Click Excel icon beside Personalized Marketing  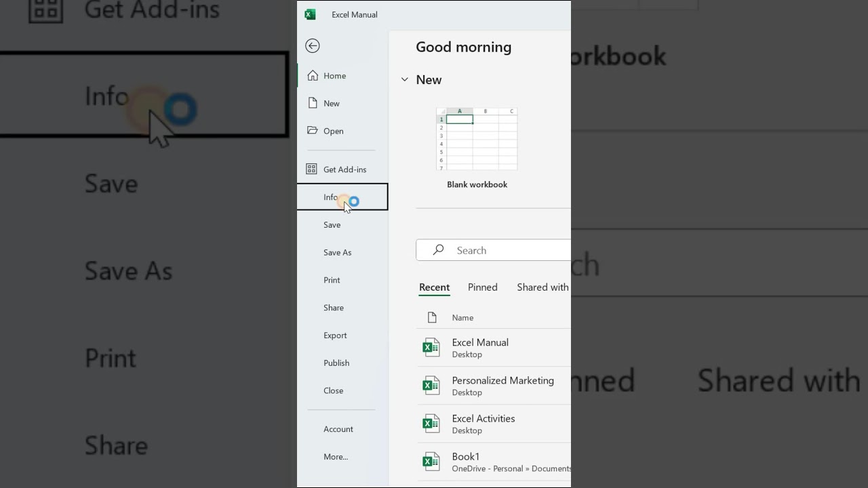(431, 386)
